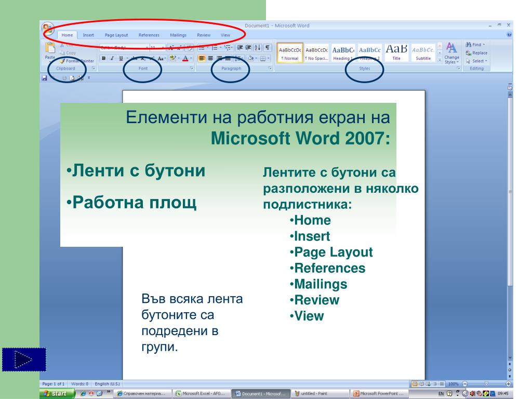Click the Bullets list icon

coord(202,47)
